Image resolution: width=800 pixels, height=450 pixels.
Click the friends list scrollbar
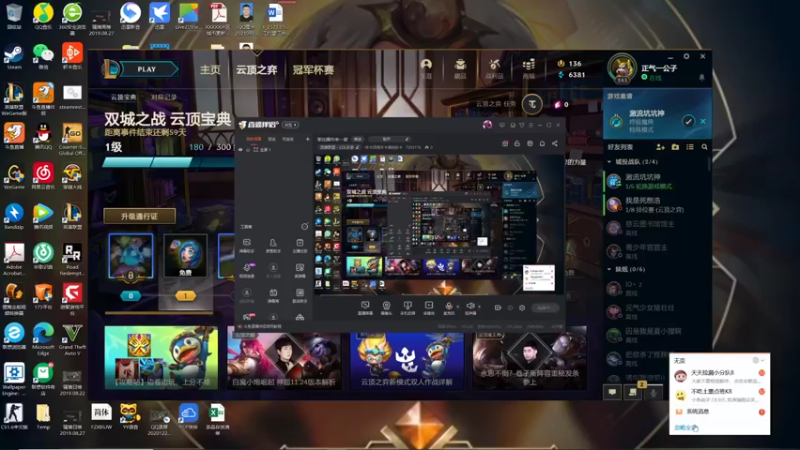[710, 163]
